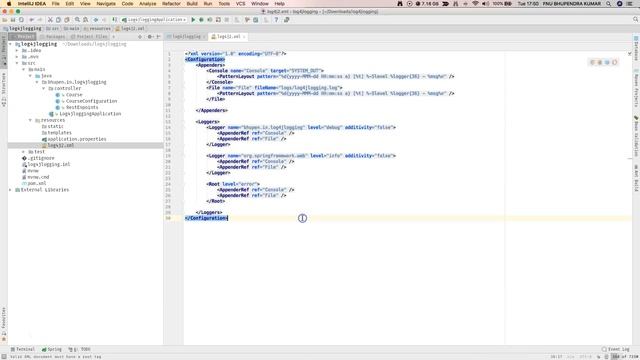Start debugging with the bug icon
The width and height of the screenshot is (640, 360).
[201, 20]
